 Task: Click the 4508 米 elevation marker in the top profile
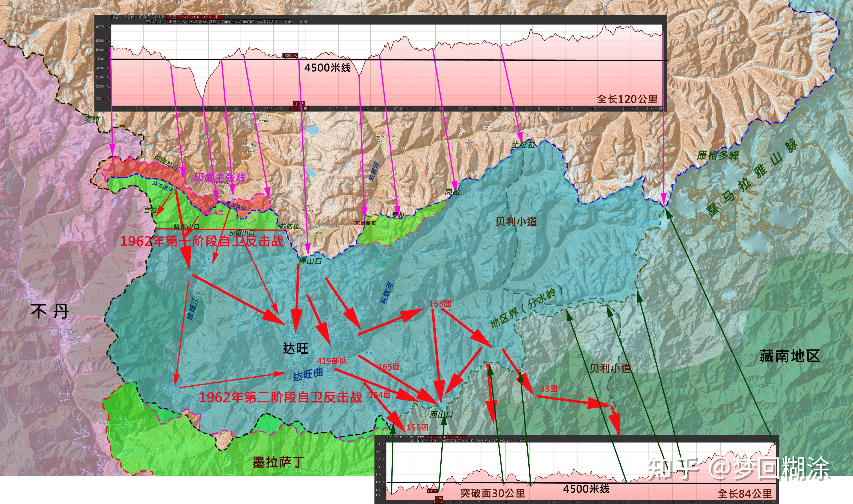(x=290, y=55)
